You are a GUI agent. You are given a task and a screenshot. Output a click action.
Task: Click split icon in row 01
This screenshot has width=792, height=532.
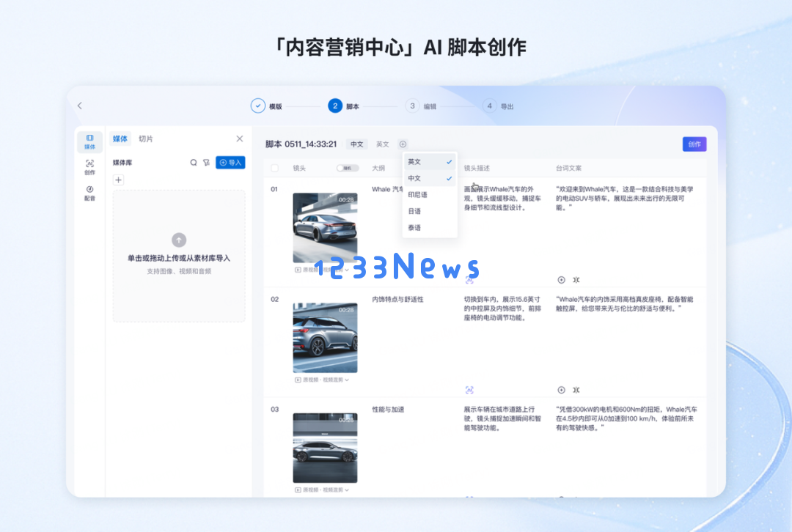[576, 280]
